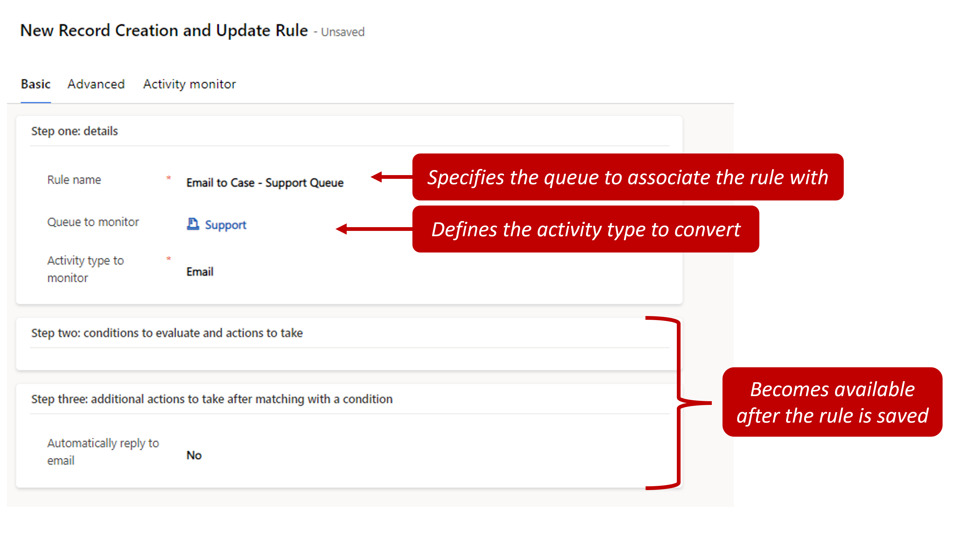Click the 'Step three: additional actions' heading

pyautogui.click(x=212, y=399)
